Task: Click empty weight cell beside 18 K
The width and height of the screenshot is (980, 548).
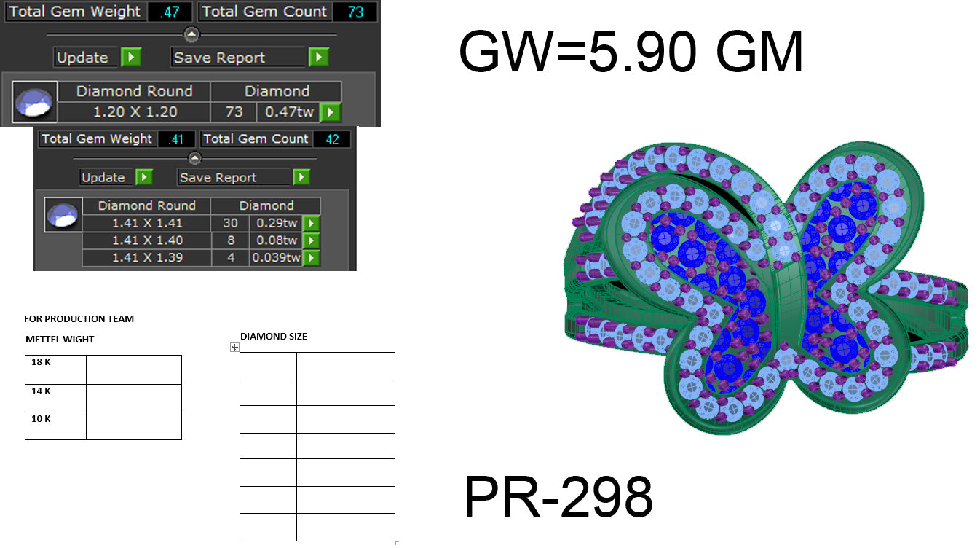Action: click(134, 369)
